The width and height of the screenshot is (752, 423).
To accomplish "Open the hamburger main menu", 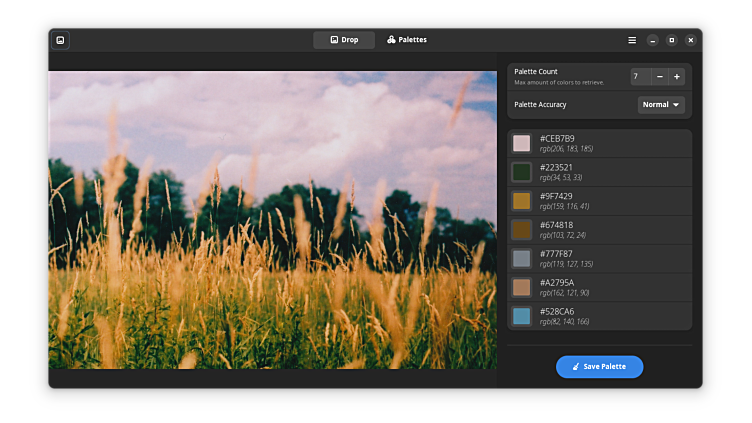I will 632,40.
